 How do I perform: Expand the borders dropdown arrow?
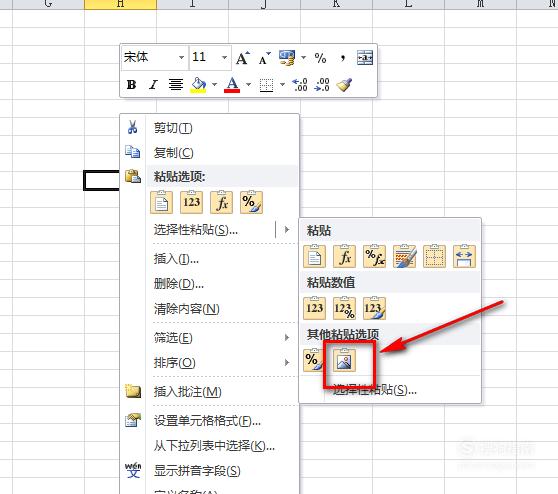pyautogui.click(x=283, y=85)
